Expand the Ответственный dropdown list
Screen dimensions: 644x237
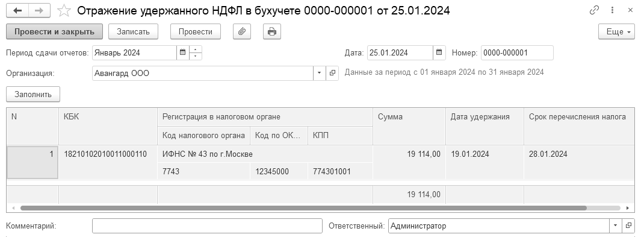[616, 226]
